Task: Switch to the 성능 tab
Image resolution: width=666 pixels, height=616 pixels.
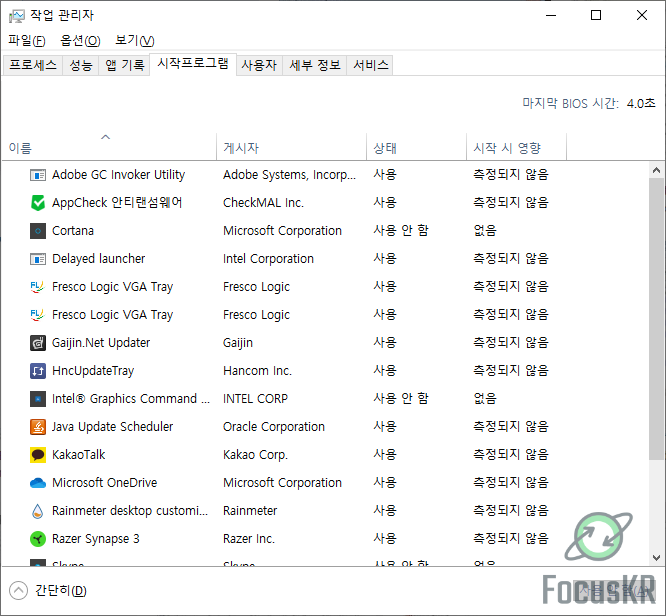Action: pyautogui.click(x=81, y=65)
